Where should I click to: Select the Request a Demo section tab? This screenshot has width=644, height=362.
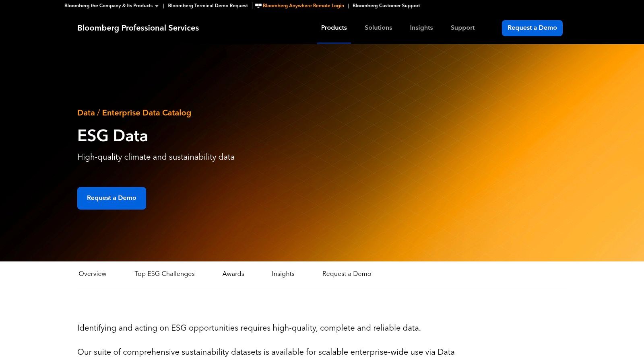point(347,274)
